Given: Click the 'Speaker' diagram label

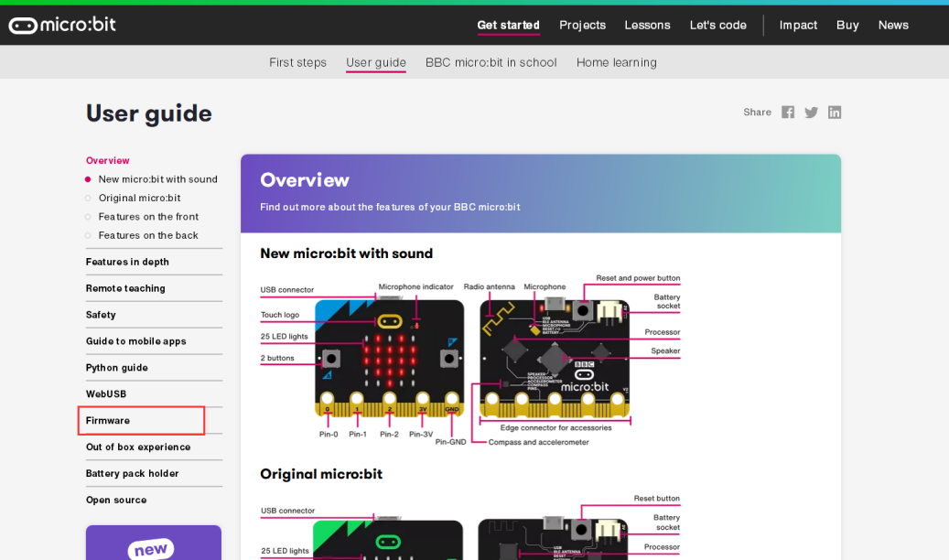Looking at the screenshot, I should click(665, 351).
